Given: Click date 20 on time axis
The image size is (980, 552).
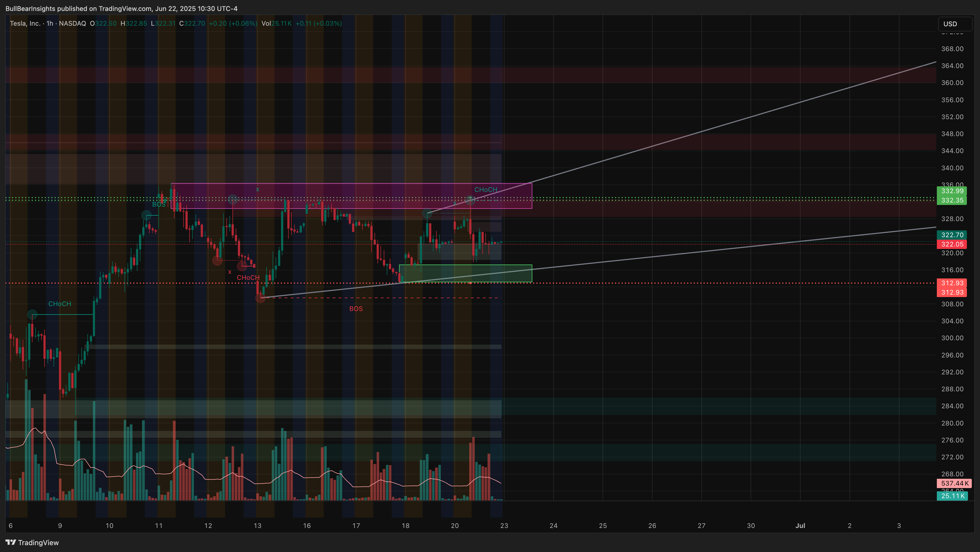Looking at the screenshot, I should [x=455, y=526].
